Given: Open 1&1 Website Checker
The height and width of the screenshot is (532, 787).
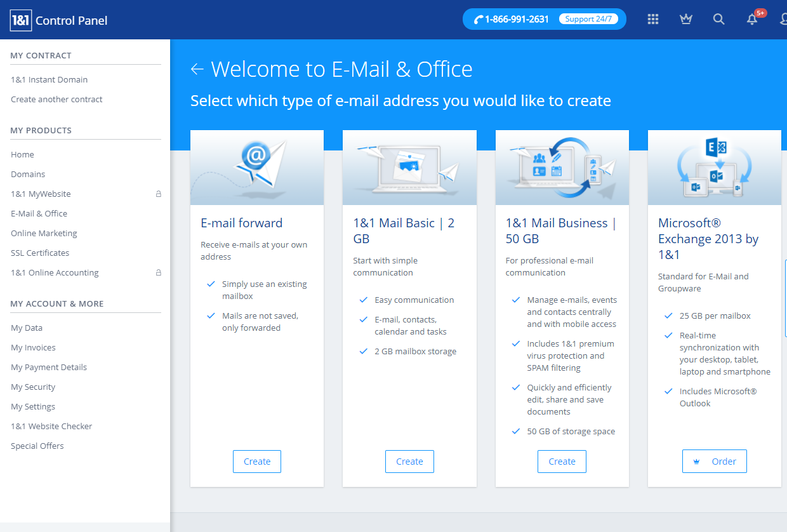Looking at the screenshot, I should pos(51,427).
